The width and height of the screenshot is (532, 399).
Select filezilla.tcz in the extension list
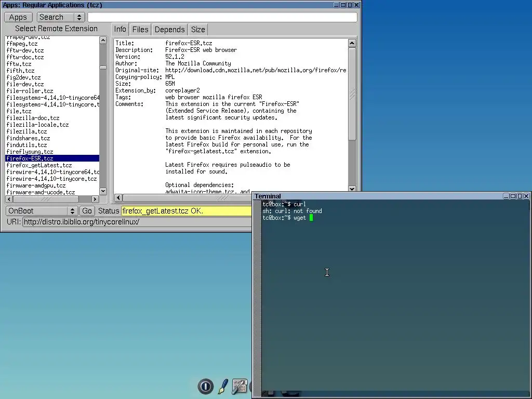click(x=52, y=131)
